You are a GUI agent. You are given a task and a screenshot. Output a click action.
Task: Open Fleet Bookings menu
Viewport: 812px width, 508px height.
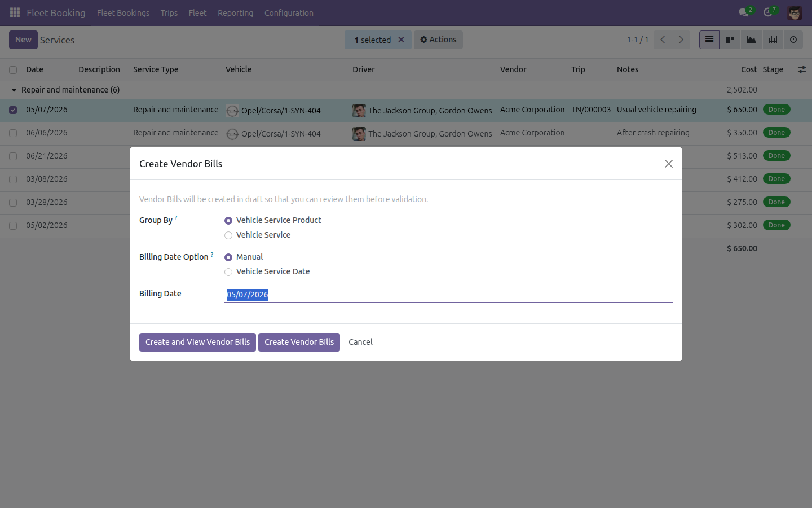(123, 13)
